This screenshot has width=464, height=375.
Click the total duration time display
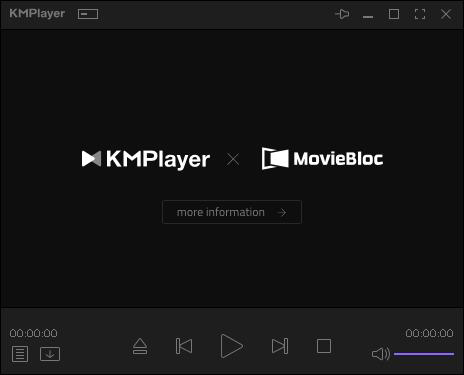tap(429, 333)
